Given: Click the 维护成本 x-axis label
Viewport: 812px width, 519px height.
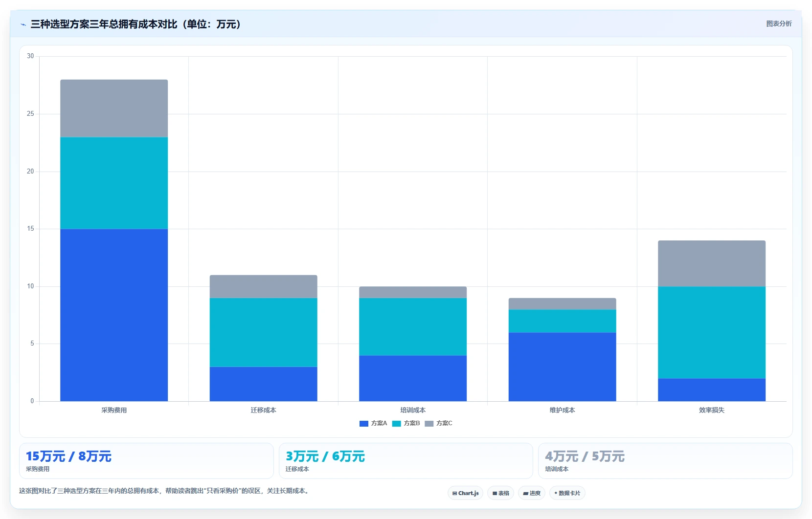Looking at the screenshot, I should click(562, 410).
